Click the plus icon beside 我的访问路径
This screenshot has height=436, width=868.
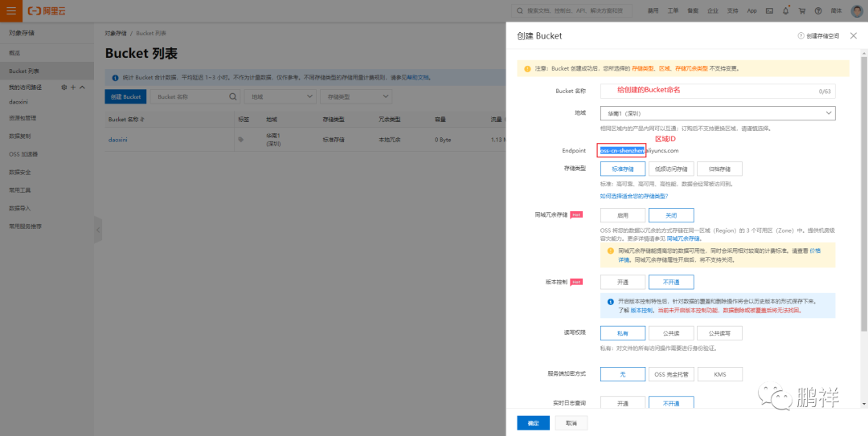click(73, 88)
